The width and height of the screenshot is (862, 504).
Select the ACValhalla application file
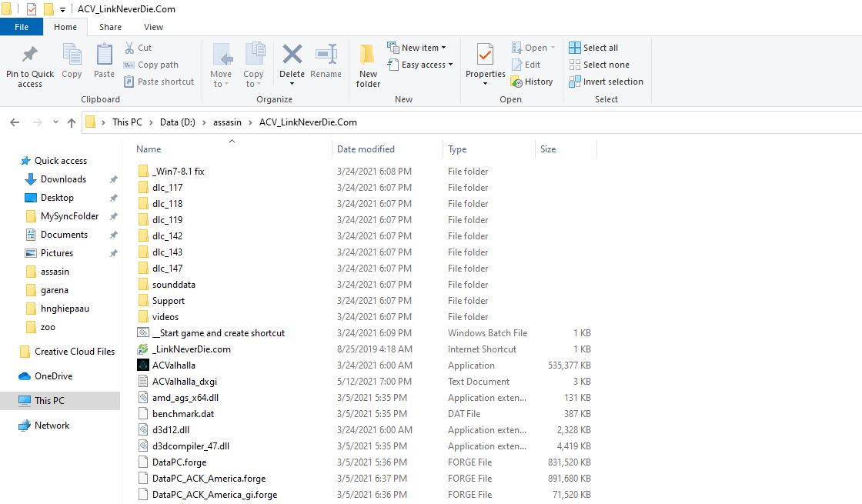174,365
